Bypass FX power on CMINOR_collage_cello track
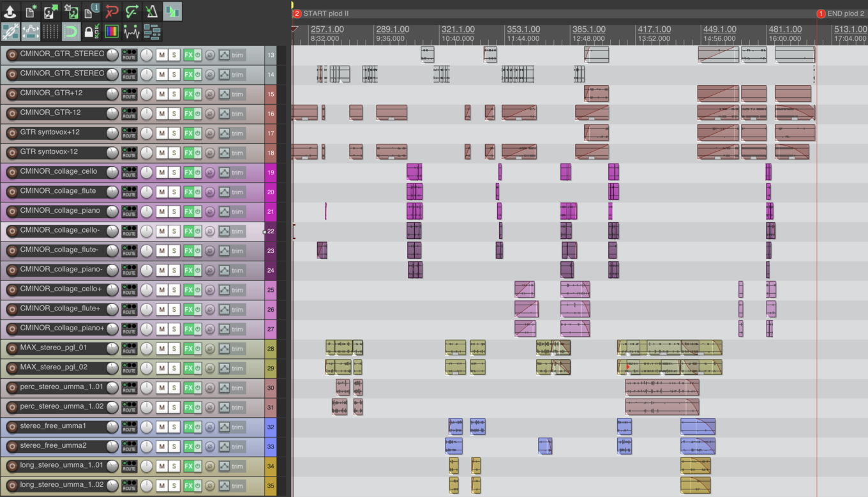Screen dimensions: 868x497 198,172
